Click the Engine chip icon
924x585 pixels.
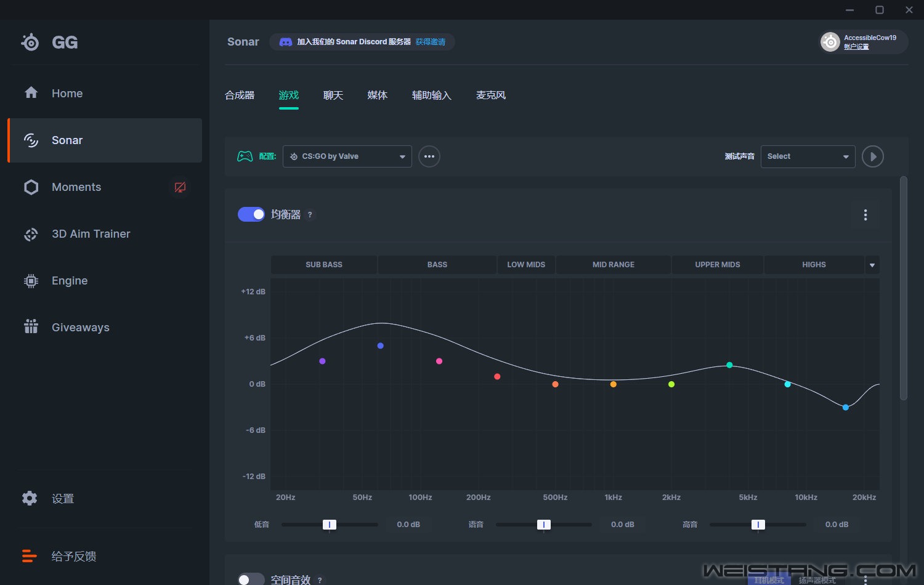[x=31, y=281]
